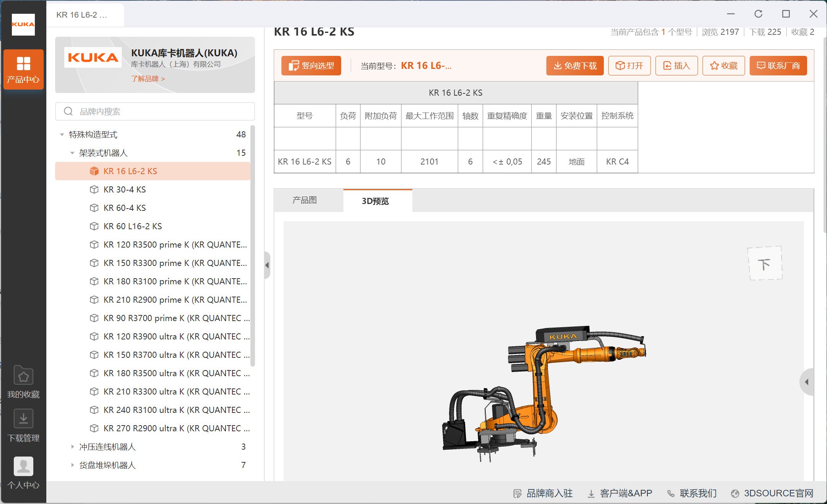827x504 pixels.
Task: Click the KUKA brand logo in brand card
Action: point(93,57)
